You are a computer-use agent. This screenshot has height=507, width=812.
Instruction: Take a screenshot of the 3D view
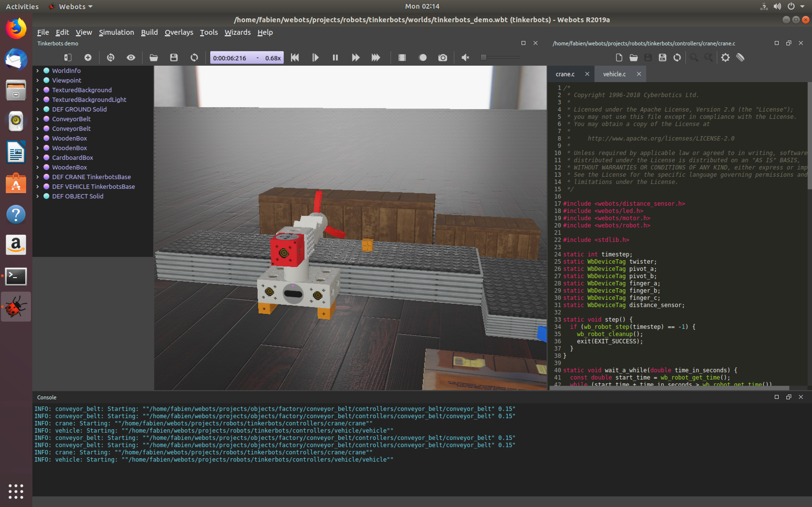tap(442, 57)
